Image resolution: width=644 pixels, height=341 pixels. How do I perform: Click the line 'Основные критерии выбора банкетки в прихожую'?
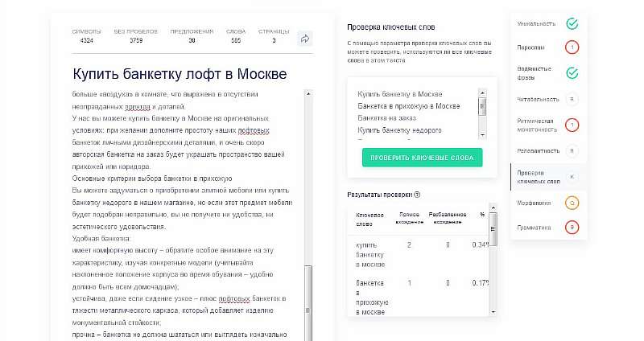click(152, 179)
